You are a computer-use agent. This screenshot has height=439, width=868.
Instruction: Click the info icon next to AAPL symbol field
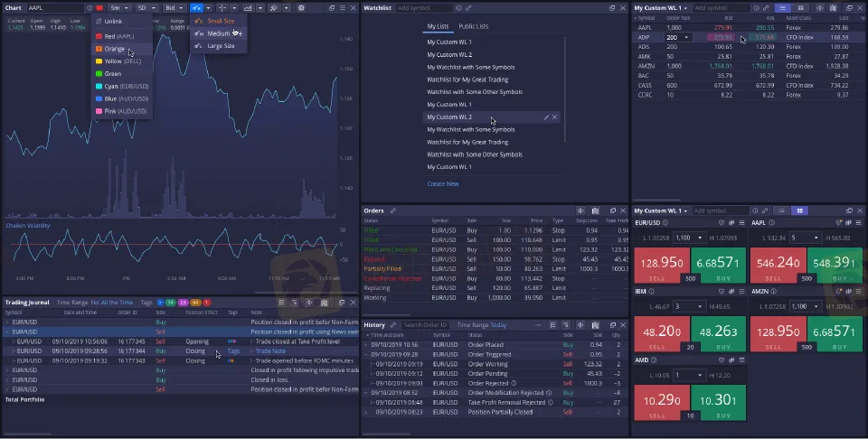coord(89,8)
